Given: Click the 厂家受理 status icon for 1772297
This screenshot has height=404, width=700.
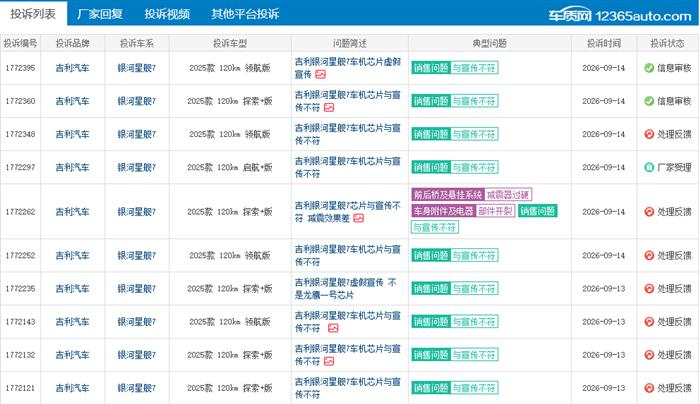Looking at the screenshot, I should (x=649, y=167).
